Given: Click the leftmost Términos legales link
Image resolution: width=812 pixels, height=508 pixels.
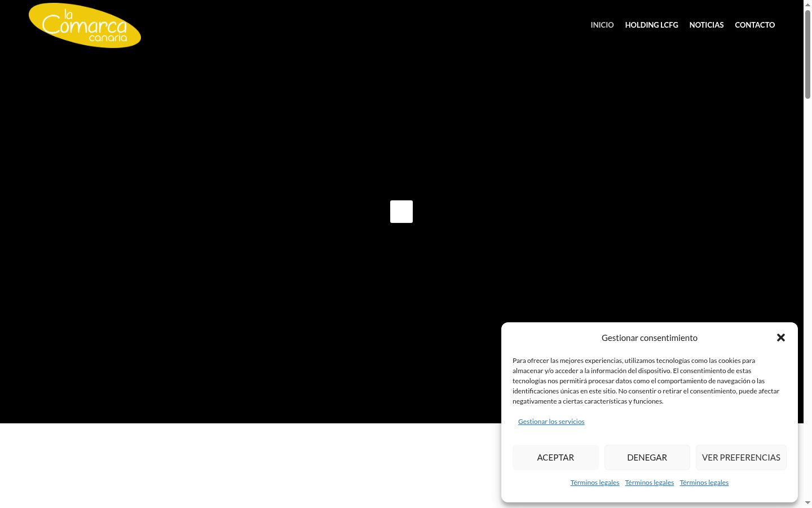Looking at the screenshot, I should 595,483.
